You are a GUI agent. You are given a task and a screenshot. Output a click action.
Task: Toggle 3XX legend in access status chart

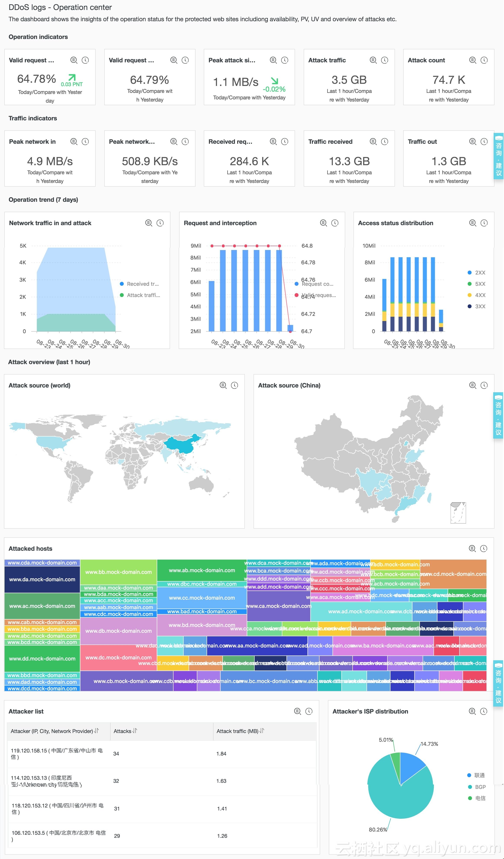pos(476,307)
